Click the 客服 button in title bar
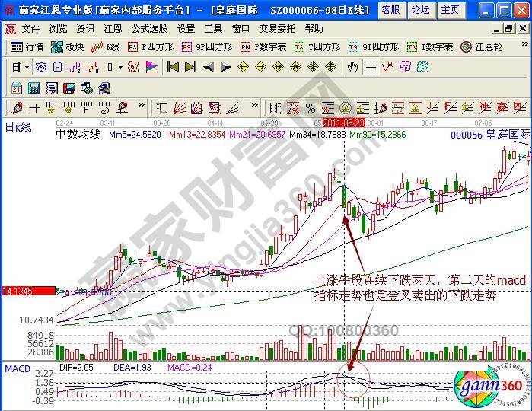Image resolution: width=532 pixels, height=411 pixels. [x=390, y=9]
